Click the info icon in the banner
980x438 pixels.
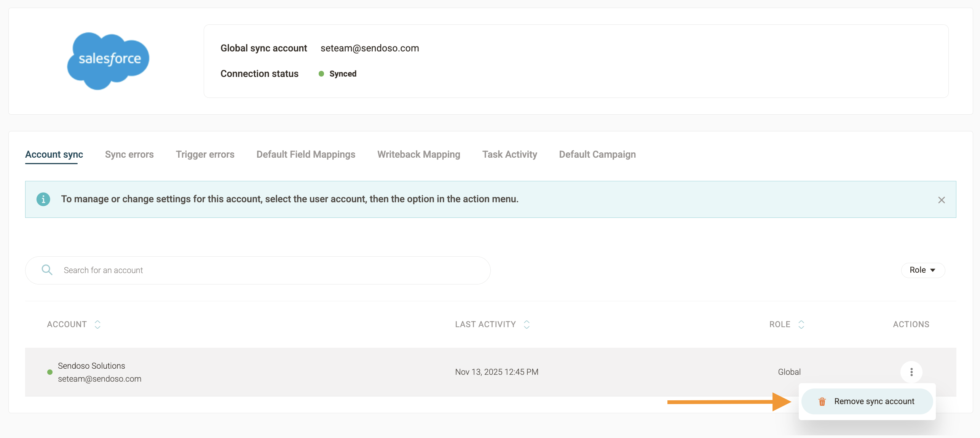(x=43, y=199)
